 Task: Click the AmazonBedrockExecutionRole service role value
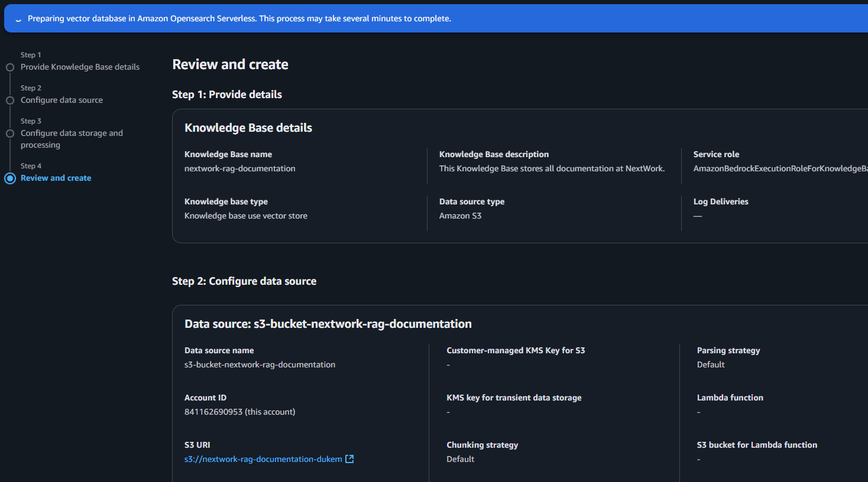(780, 169)
